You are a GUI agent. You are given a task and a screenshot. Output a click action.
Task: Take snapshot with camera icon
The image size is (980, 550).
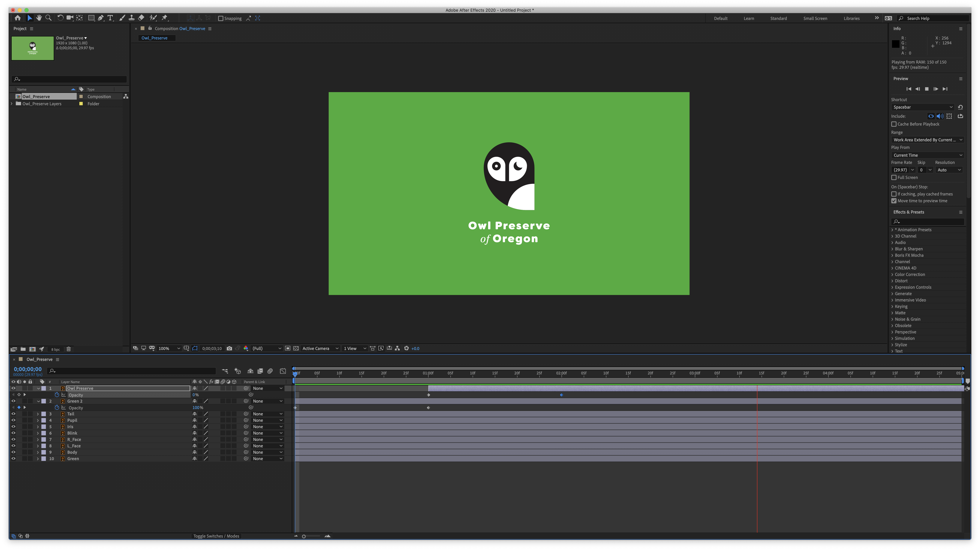229,348
